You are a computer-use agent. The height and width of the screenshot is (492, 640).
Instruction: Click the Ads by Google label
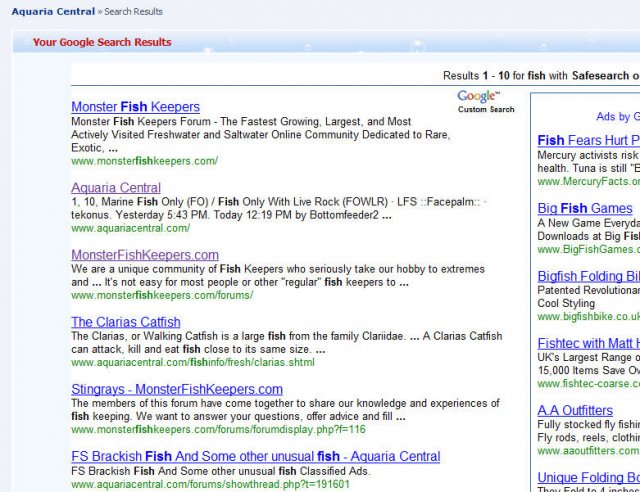point(618,117)
